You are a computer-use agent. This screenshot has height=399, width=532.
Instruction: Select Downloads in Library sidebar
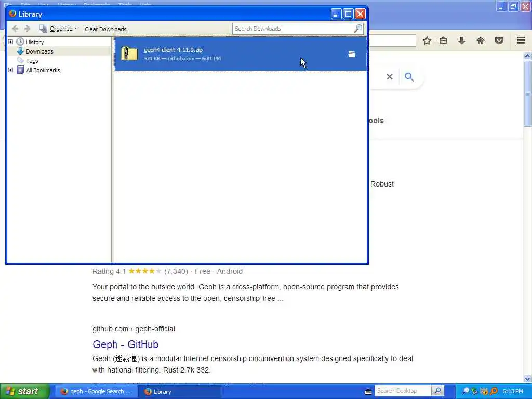(39, 51)
